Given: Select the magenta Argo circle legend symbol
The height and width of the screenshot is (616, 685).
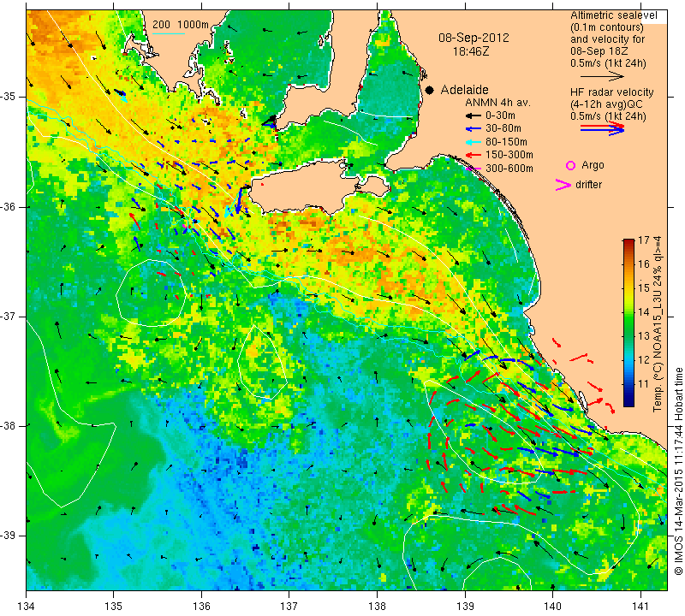Looking at the screenshot, I should (570, 165).
